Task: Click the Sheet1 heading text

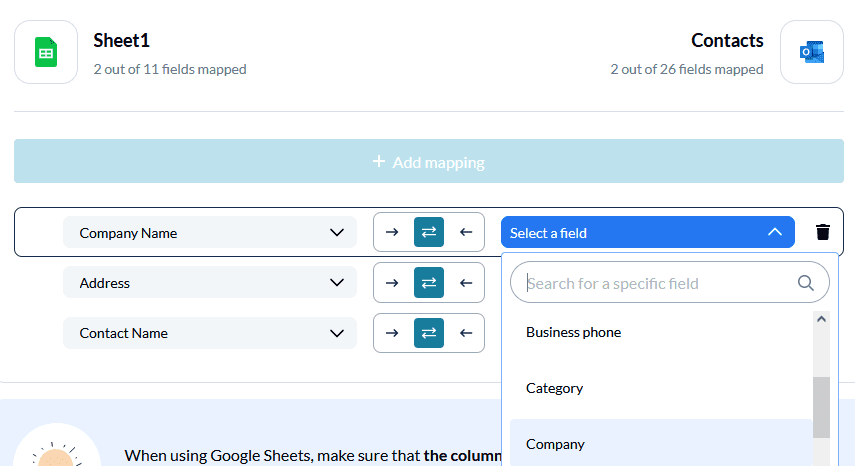Action: pyautogui.click(x=121, y=40)
